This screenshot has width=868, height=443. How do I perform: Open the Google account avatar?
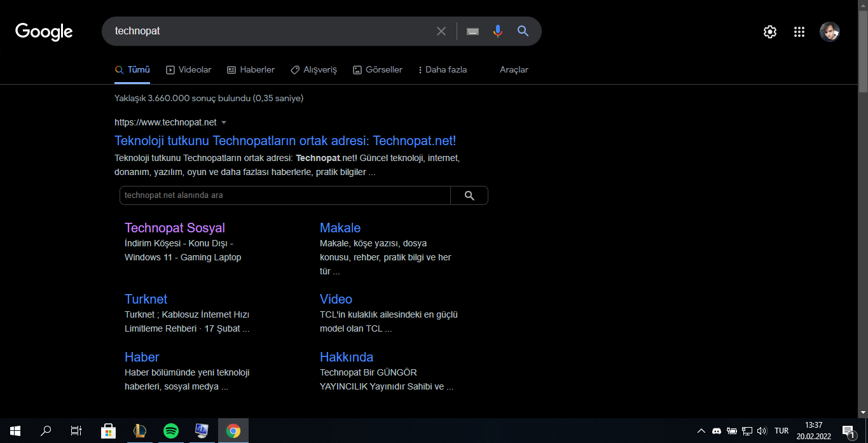[830, 32]
